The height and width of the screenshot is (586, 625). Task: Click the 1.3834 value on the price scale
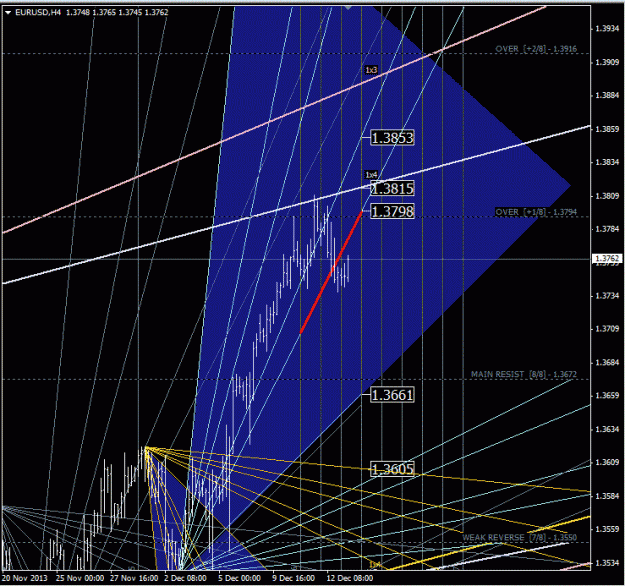(607, 162)
